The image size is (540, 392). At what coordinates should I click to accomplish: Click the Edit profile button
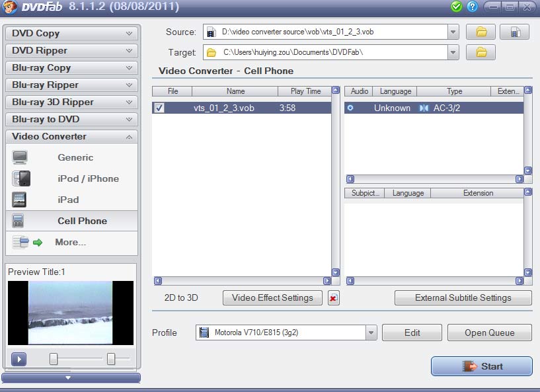[x=412, y=333]
